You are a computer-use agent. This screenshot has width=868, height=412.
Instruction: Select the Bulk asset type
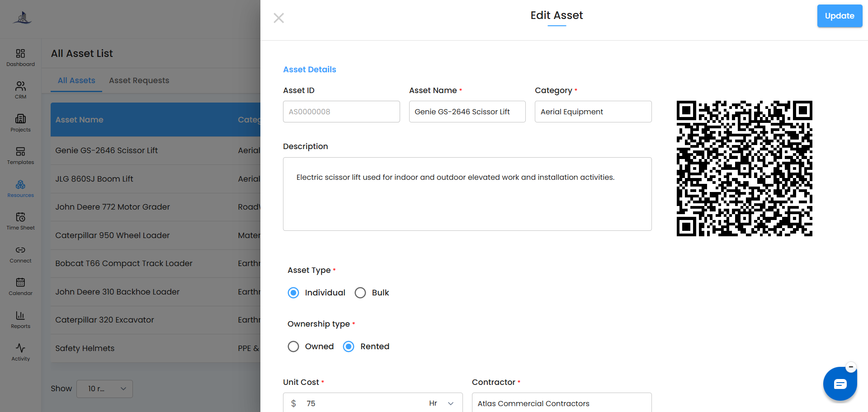(360, 293)
